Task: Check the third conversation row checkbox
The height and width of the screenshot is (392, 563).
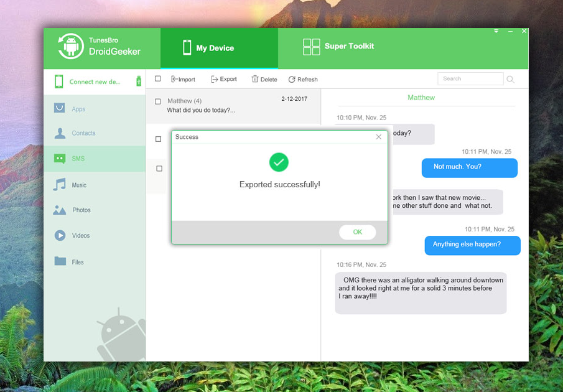Action: [x=159, y=169]
